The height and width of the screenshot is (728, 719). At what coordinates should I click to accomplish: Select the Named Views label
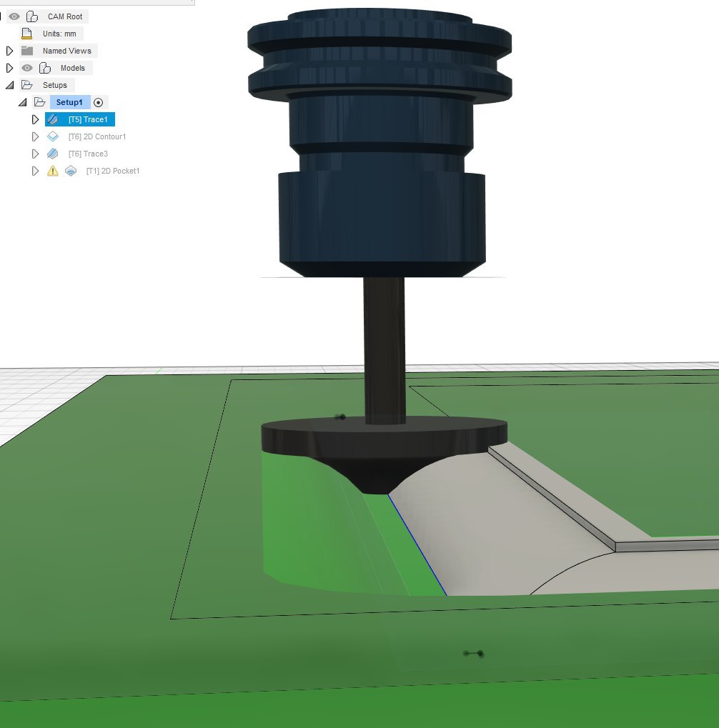[x=67, y=51]
